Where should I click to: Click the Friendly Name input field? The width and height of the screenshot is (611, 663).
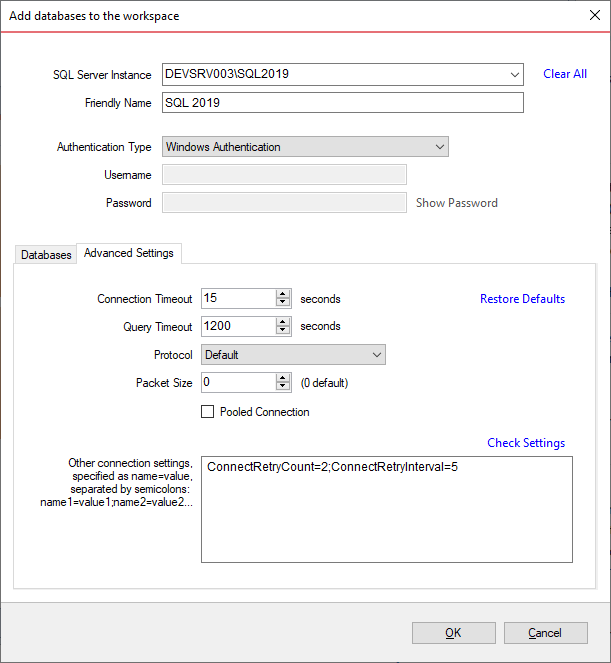click(342, 103)
